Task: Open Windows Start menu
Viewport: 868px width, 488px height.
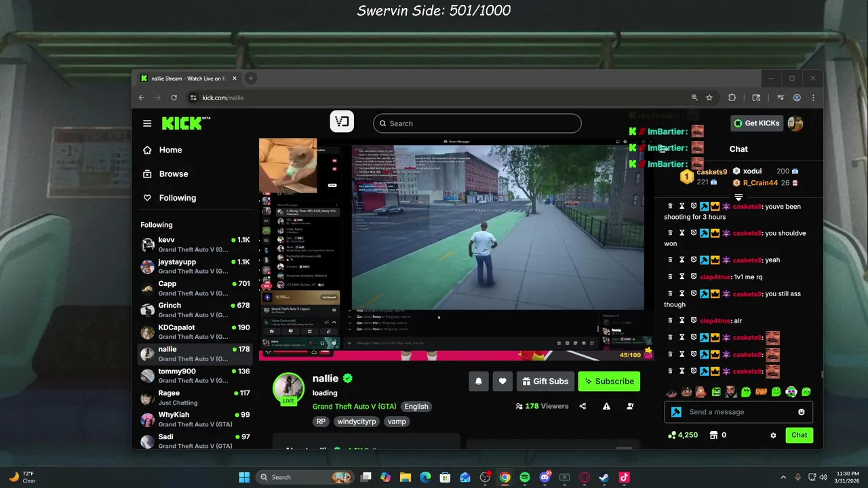Action: coord(244,477)
